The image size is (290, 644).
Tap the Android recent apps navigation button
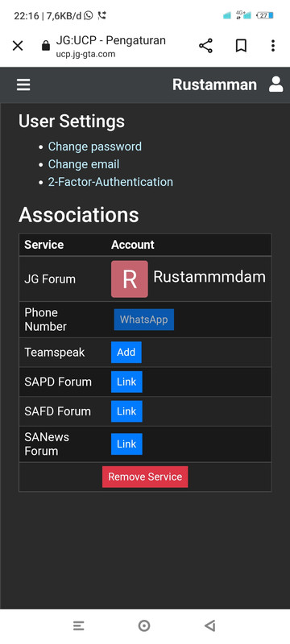coord(79,626)
